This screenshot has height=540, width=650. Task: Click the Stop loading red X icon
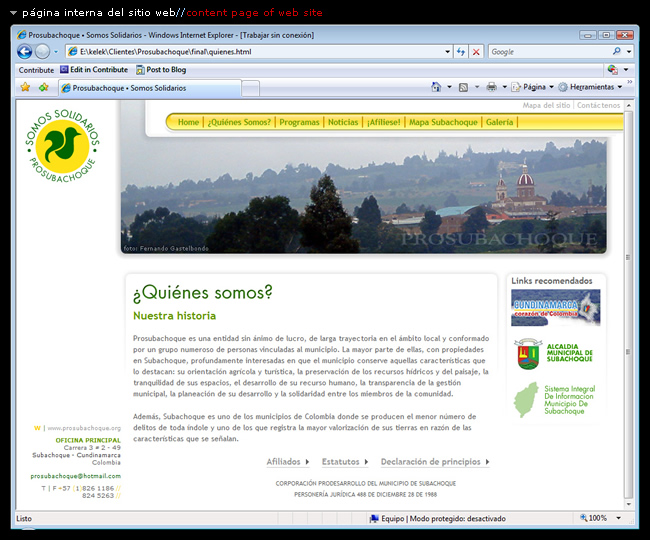[x=476, y=52]
